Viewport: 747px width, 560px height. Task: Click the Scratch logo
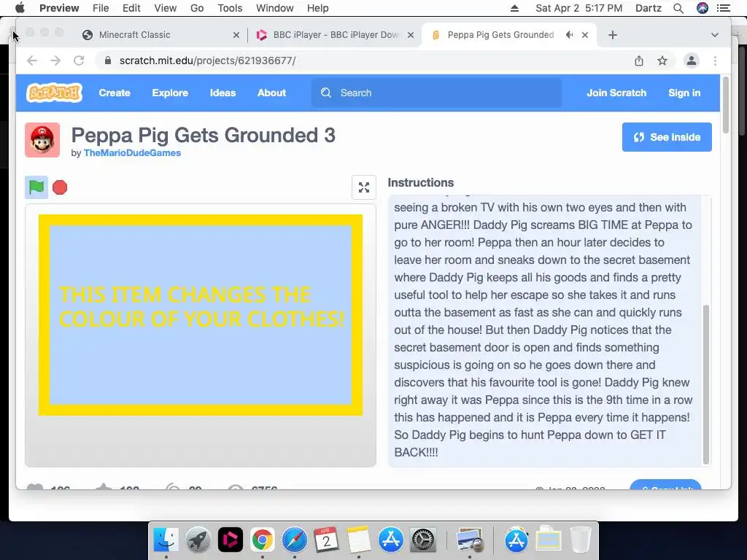click(54, 93)
